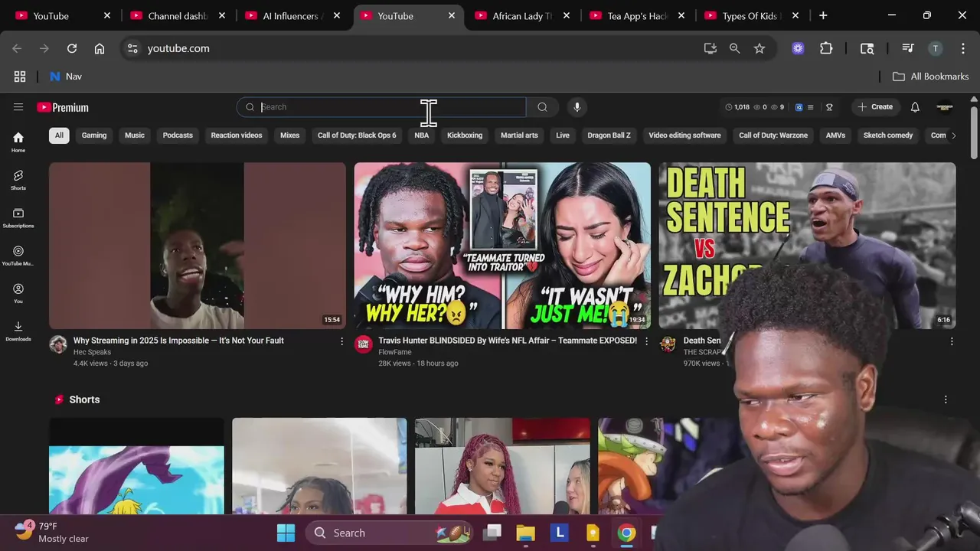This screenshot has width=980, height=551.
Task: Select the Podcasts filter chip
Action: click(x=178, y=135)
